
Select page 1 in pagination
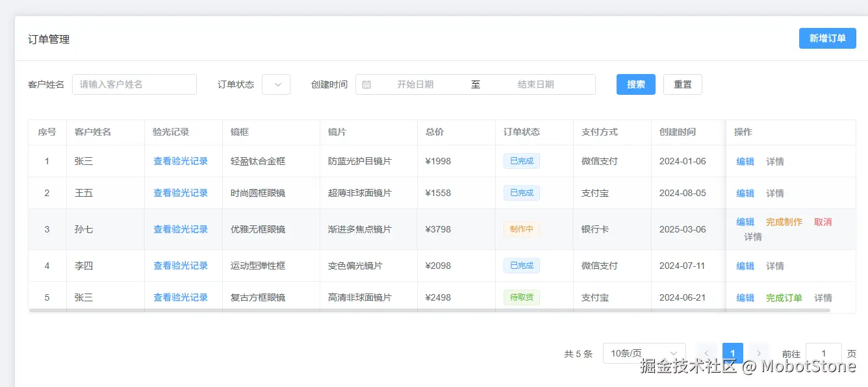[x=733, y=353]
